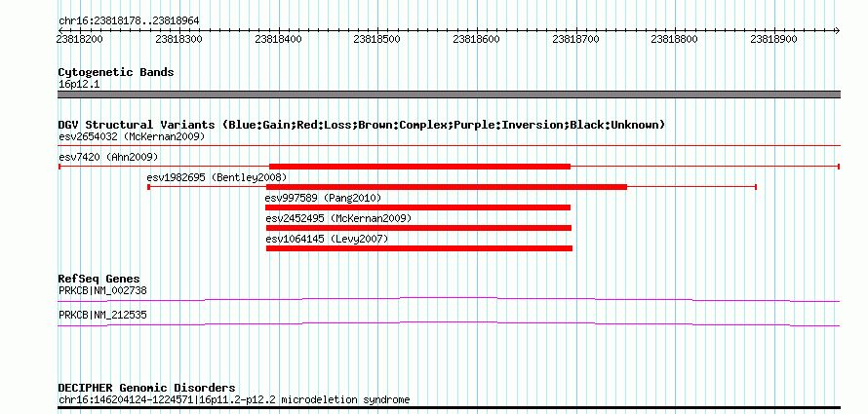Viewport: 868px width, 414px height.
Task: Select the RefSeq Genes track title
Action: pyautogui.click(x=99, y=279)
